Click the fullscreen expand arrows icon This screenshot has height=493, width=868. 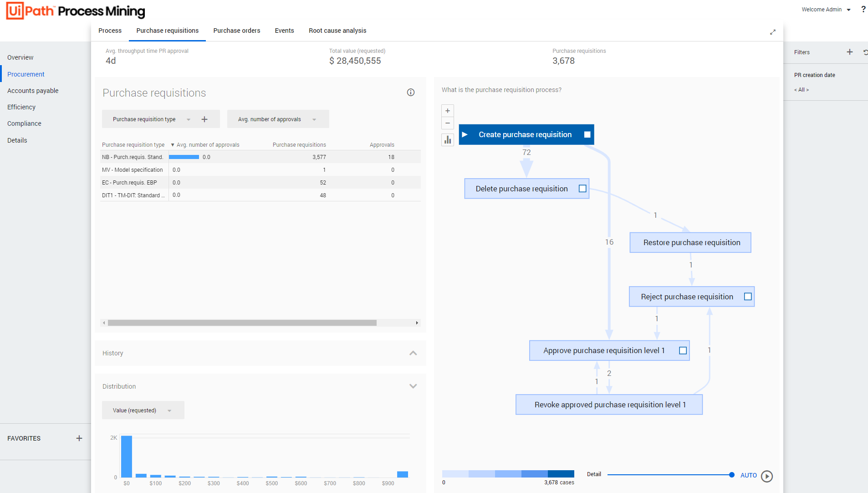pos(772,32)
